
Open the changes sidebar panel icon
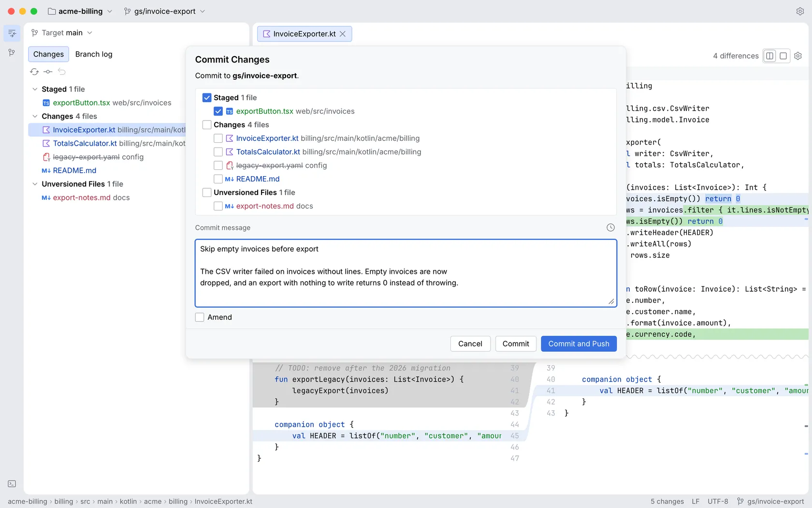coord(12,33)
